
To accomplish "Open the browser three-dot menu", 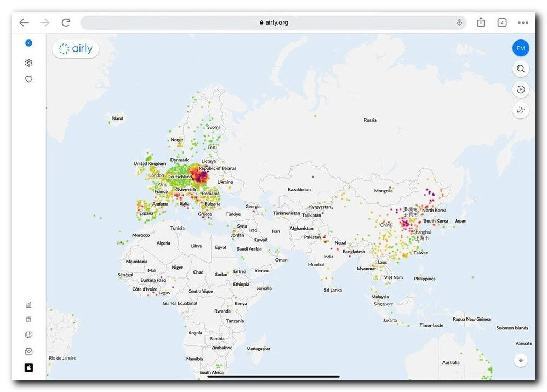I will pyautogui.click(x=523, y=22).
